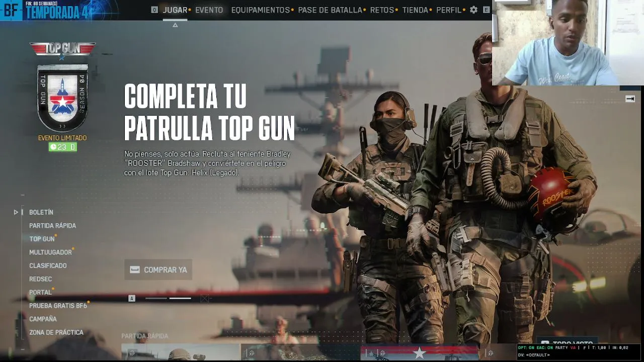Click the E key icon after the gear
The width and height of the screenshot is (644, 362).
[486, 10]
